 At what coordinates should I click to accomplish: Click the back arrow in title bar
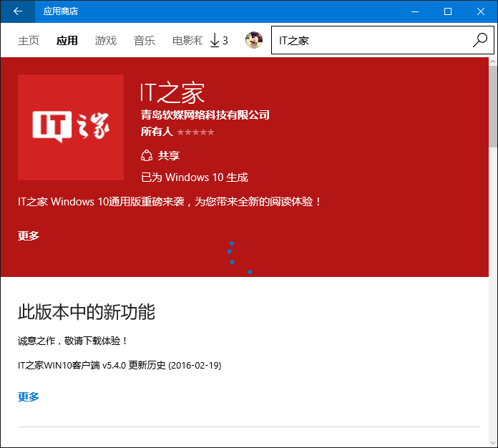pos(18,11)
